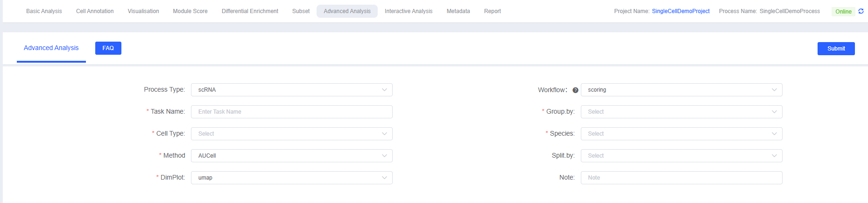This screenshot has height=203, width=868.
Task: Switch to the Basic Analysis tab
Action: (x=44, y=11)
